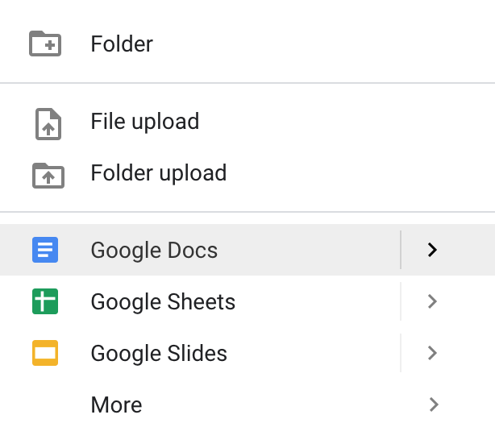
Task: Click the blue Google Docs icon
Action: [x=45, y=250]
